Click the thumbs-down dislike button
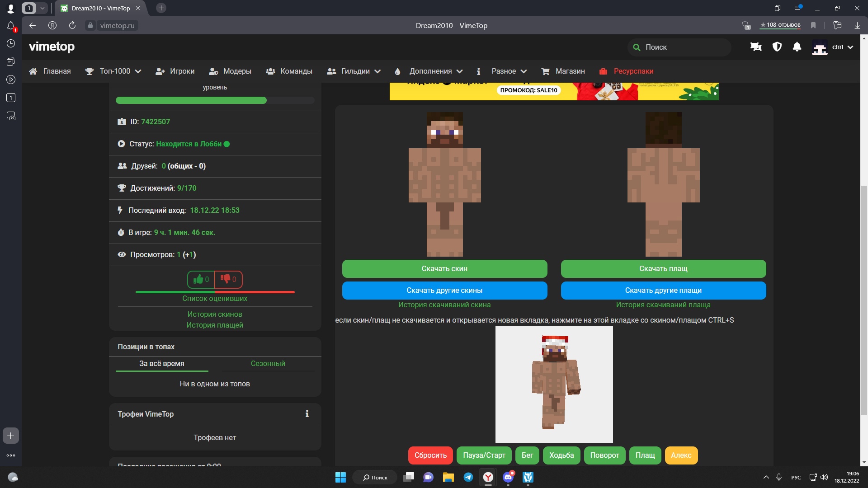Viewport: 868px width, 488px height. (228, 279)
